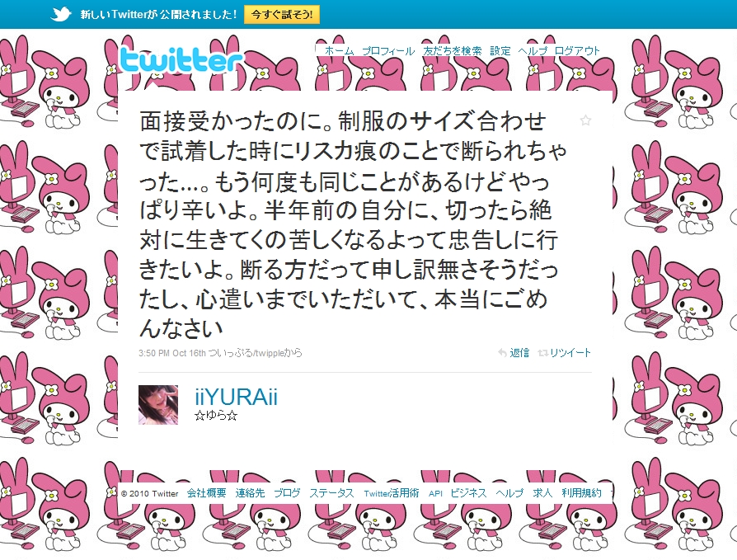This screenshot has height=560, width=737.
Task: Open iiYURAii's profile avatar
Action: [158, 405]
